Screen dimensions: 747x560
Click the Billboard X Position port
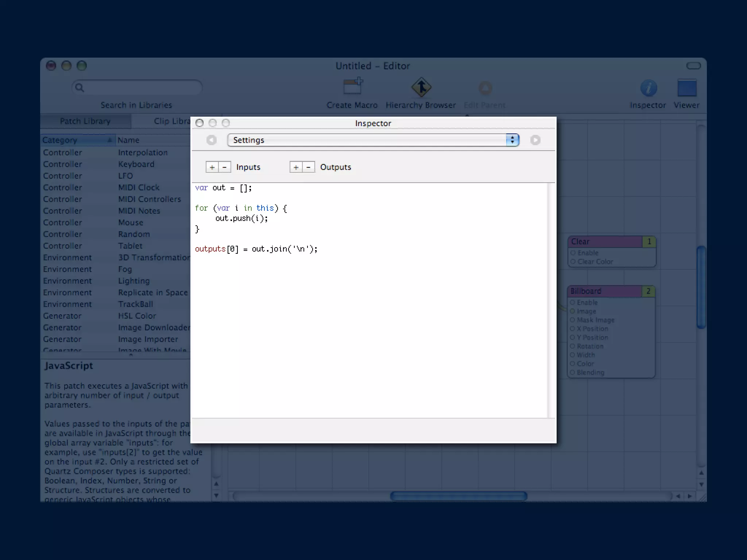[572, 328]
